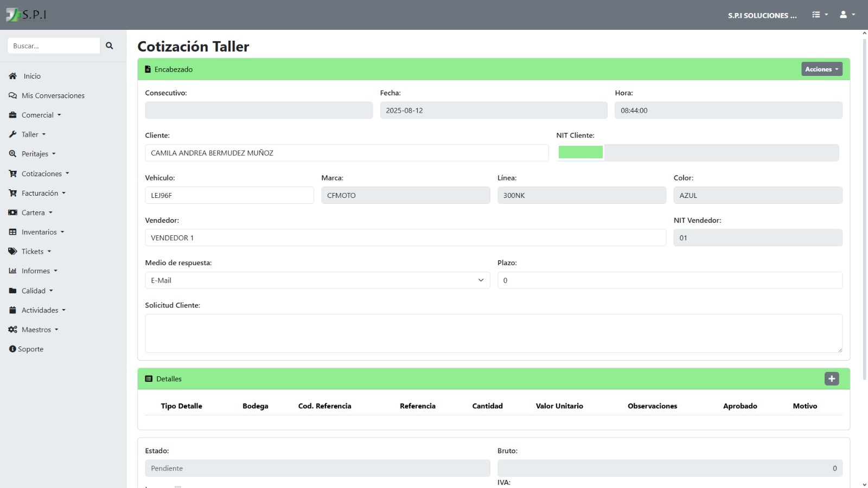
Task: Click the Cotizaciones cart icon
Action: [12, 174]
